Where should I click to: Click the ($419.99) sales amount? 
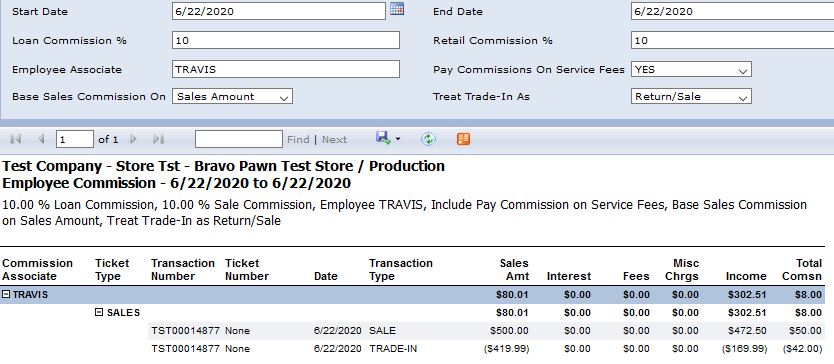(x=506, y=349)
